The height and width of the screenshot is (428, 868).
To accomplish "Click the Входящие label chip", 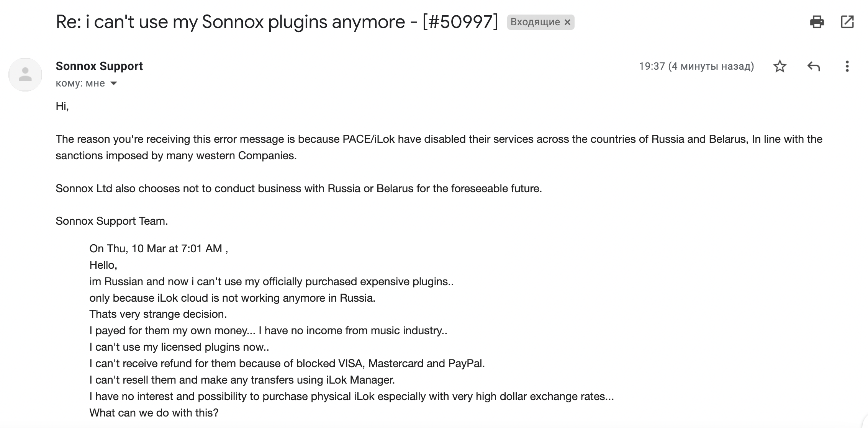I will pyautogui.click(x=535, y=22).
